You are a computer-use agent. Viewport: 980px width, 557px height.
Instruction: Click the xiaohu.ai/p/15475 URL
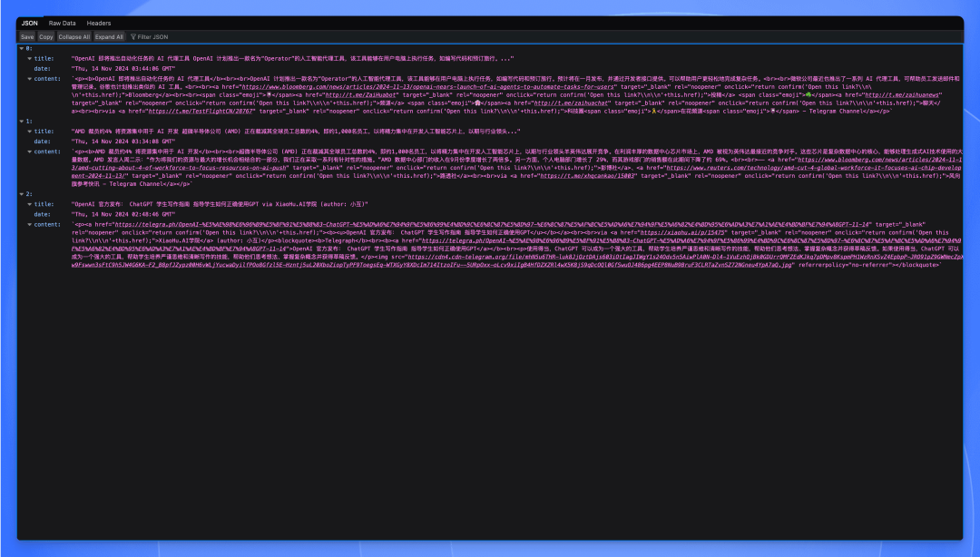point(682,232)
